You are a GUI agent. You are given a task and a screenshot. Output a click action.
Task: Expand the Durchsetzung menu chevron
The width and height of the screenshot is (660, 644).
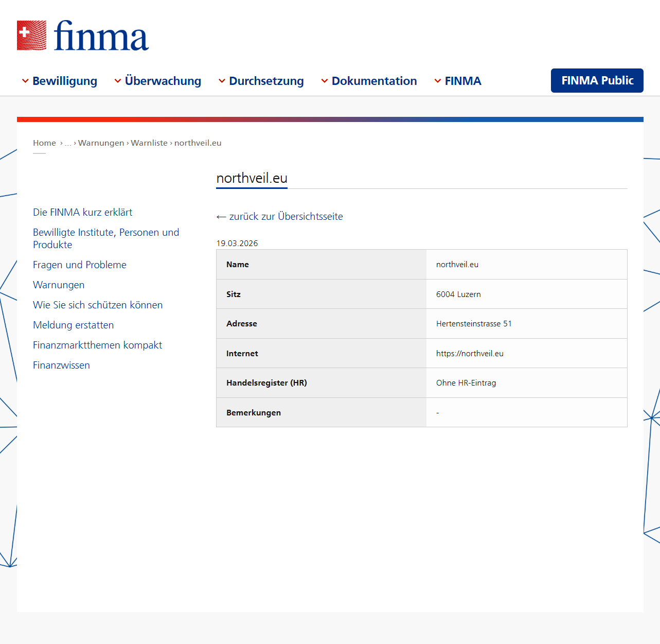click(x=222, y=81)
